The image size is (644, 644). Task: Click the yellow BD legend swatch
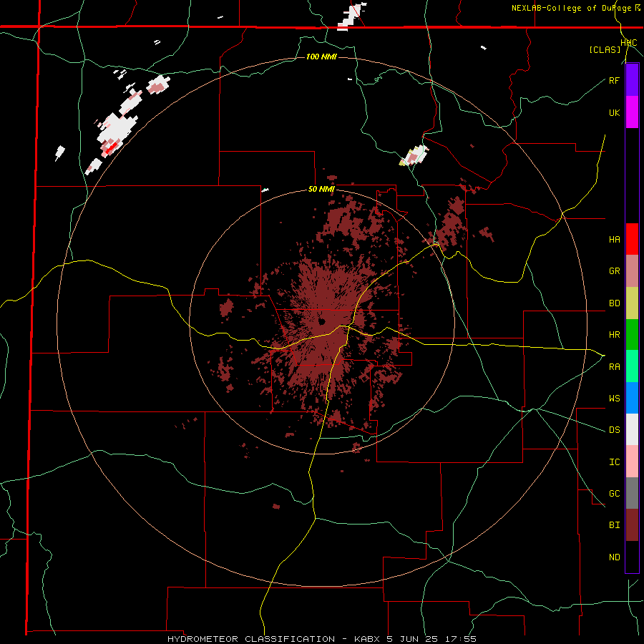coord(632,303)
